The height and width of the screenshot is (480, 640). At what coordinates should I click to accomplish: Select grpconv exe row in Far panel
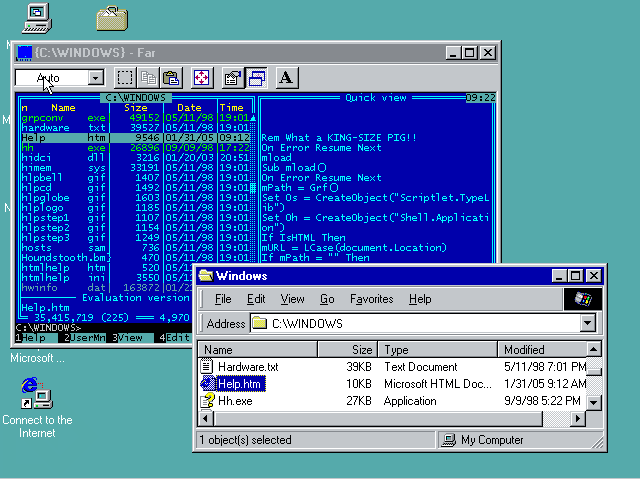click(x=136, y=118)
